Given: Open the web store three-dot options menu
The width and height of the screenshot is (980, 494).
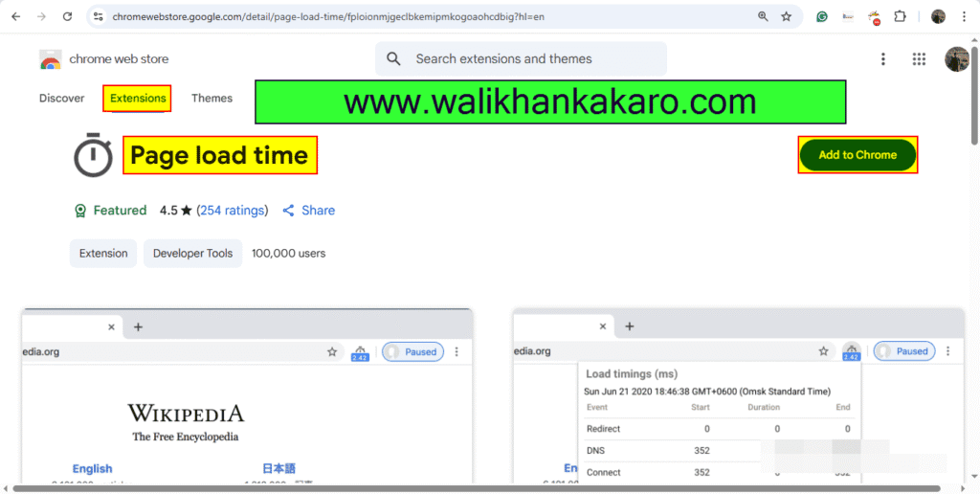Looking at the screenshot, I should (883, 58).
